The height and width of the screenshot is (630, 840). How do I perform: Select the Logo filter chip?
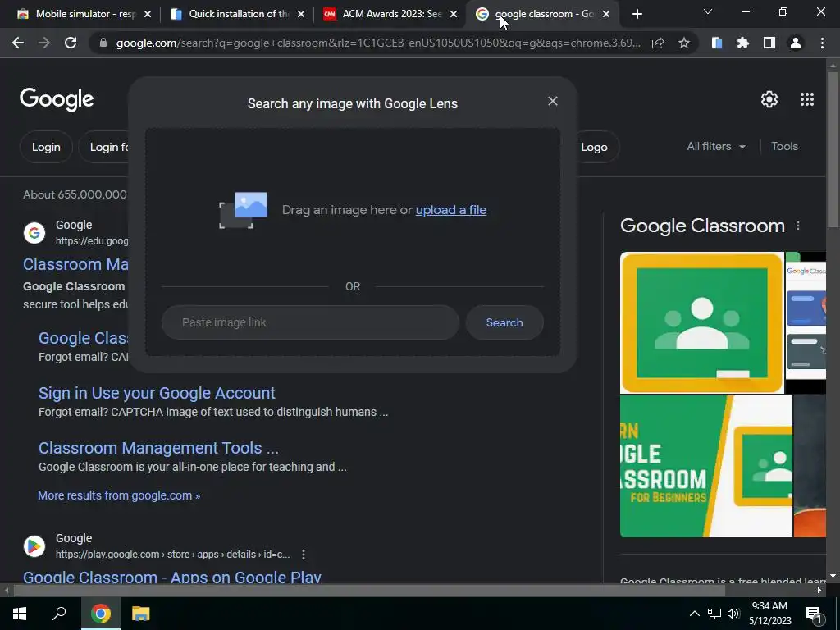(595, 147)
